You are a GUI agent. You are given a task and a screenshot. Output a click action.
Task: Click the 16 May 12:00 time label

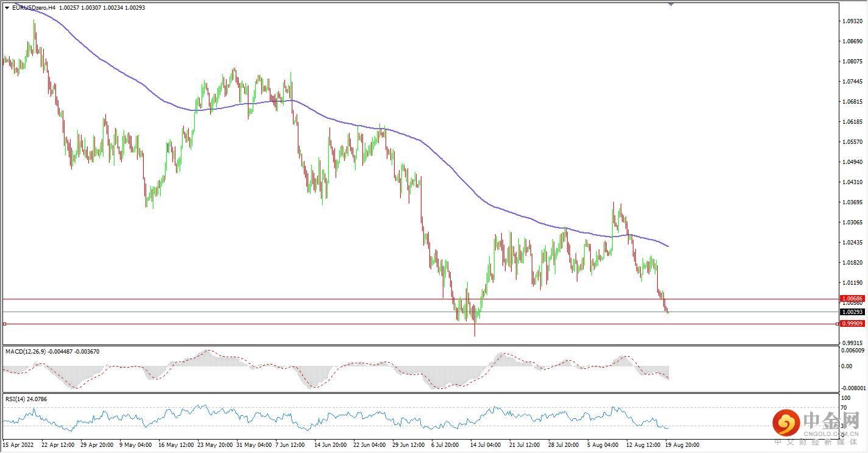point(176,445)
